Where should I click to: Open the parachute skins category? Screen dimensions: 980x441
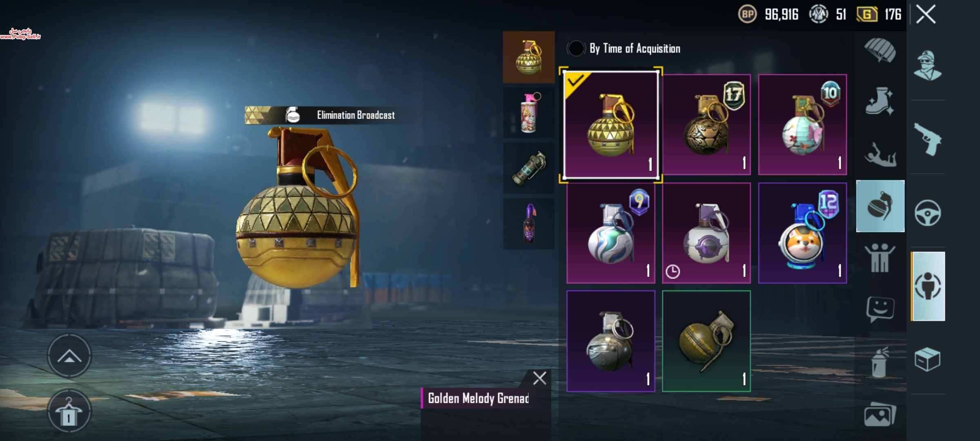point(880,51)
